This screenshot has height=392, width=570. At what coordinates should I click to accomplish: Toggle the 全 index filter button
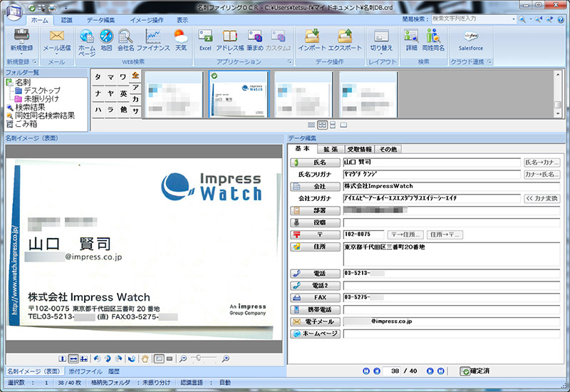pyautogui.click(x=135, y=76)
